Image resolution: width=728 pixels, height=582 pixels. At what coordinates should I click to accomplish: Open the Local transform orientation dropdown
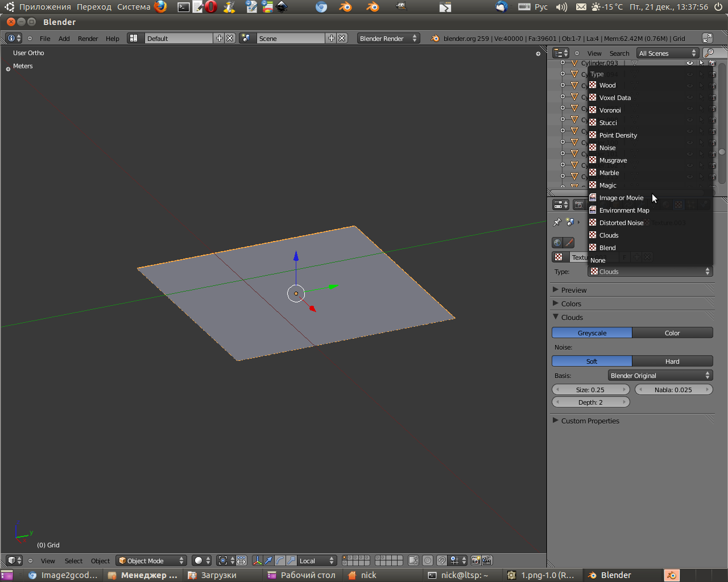(x=317, y=560)
